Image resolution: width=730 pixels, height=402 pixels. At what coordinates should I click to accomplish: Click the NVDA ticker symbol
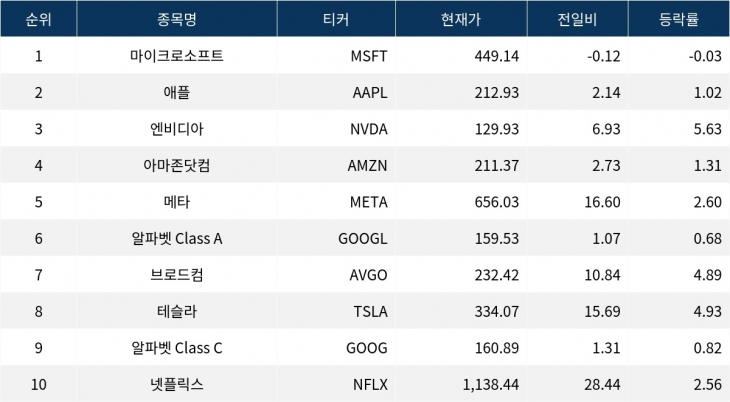coord(368,130)
